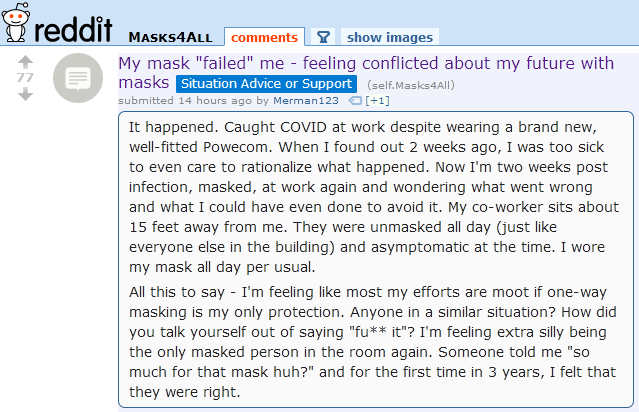Upvote the mask "failed" me post
Screen dimensions: 639x412
[x=26, y=60]
